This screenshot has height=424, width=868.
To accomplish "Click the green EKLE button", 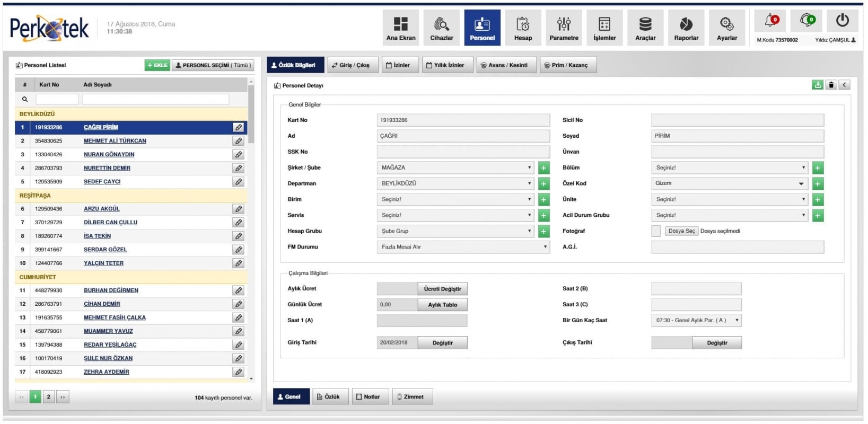I will 157,65.
